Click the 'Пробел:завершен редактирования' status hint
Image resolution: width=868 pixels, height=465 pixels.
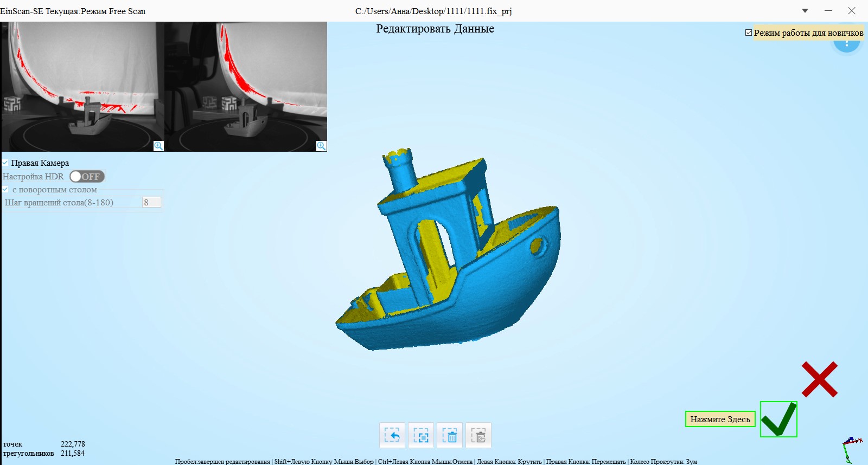[x=222, y=461]
